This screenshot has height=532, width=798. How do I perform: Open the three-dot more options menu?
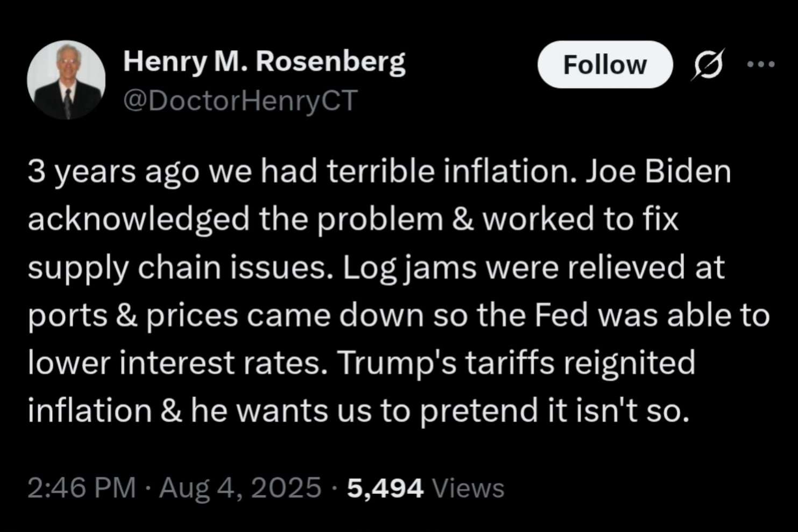click(x=761, y=65)
